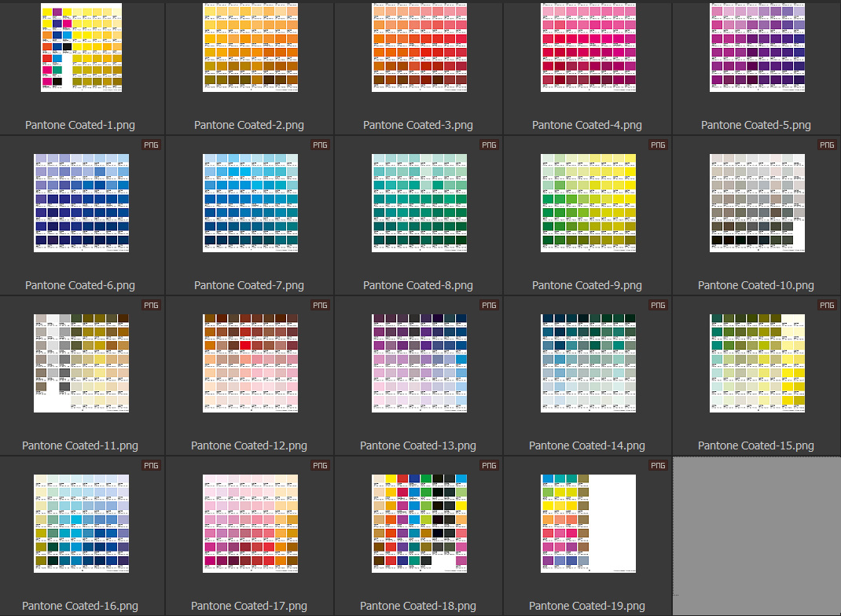The height and width of the screenshot is (616, 841).
Task: Click the file name Pantone Coated-10.png
Action: (x=755, y=285)
